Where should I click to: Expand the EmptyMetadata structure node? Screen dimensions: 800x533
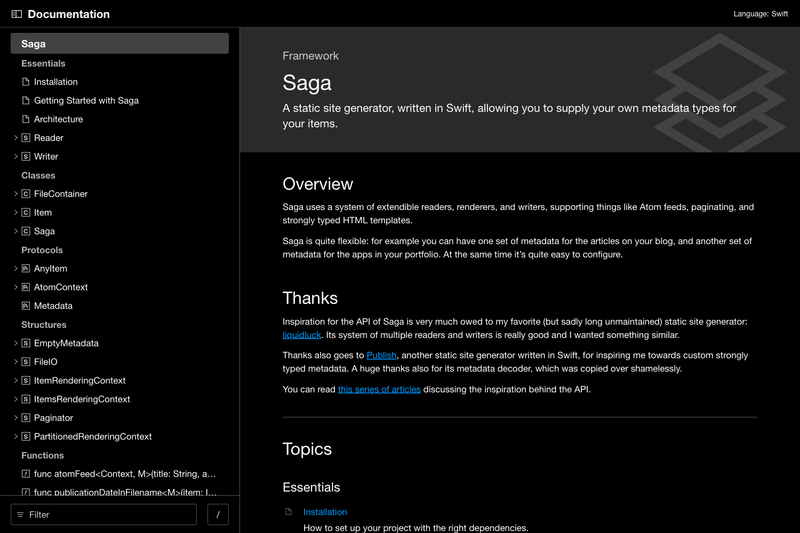[x=16, y=343]
